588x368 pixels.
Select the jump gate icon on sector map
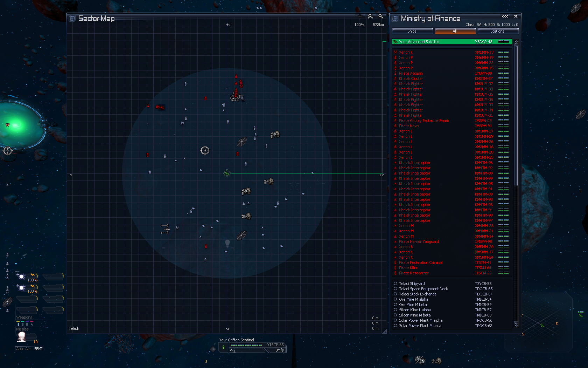click(x=205, y=150)
